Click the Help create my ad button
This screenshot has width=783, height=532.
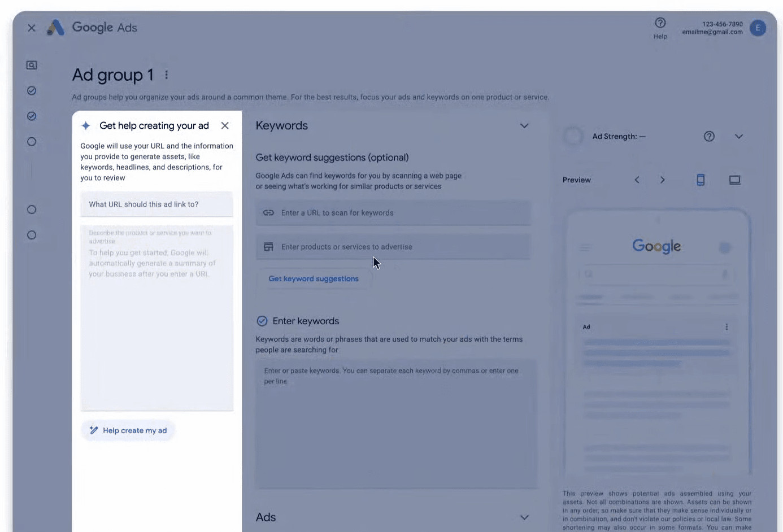(x=128, y=430)
